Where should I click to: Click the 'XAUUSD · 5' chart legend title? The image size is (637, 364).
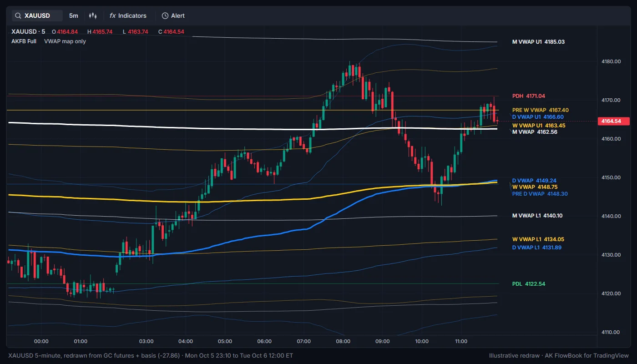pos(28,32)
